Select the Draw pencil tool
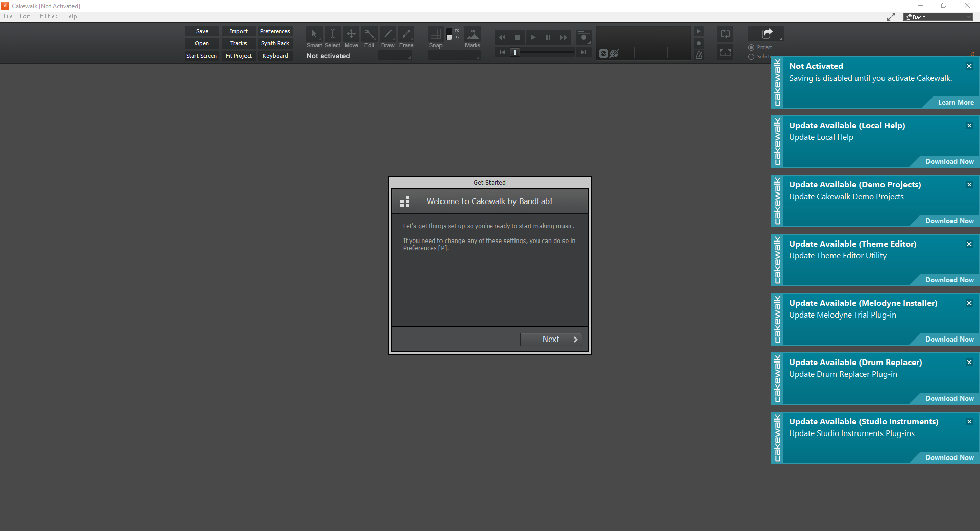 tap(387, 34)
